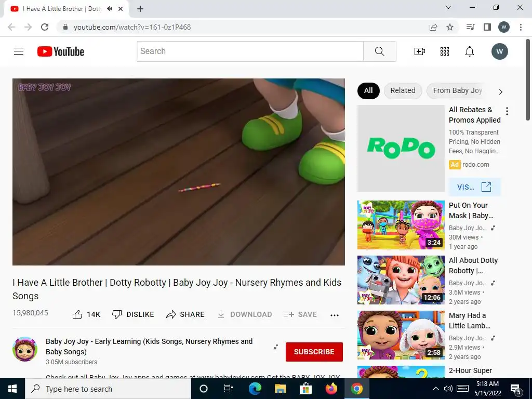
Task: Switch to the I Have A Little Brother tab
Action: click(62, 9)
